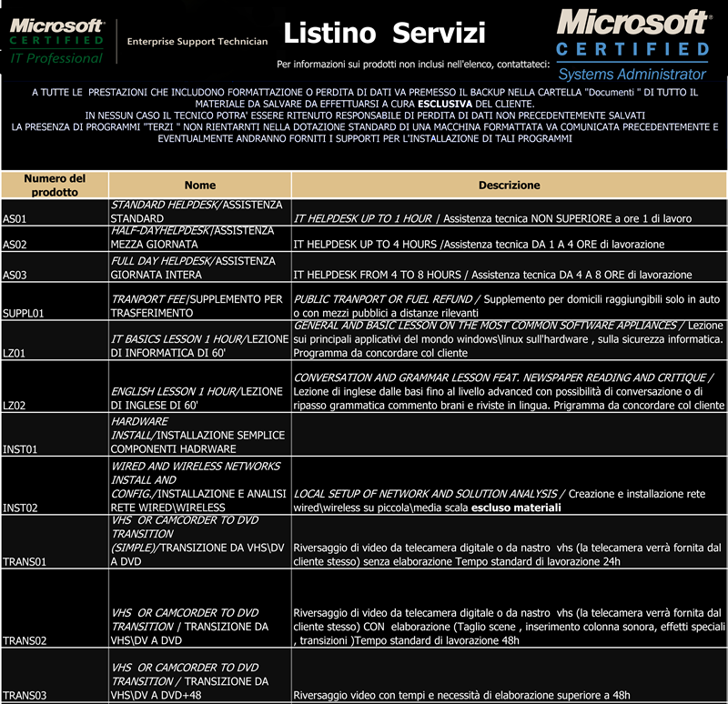Click the Descrizione column header

tap(509, 186)
